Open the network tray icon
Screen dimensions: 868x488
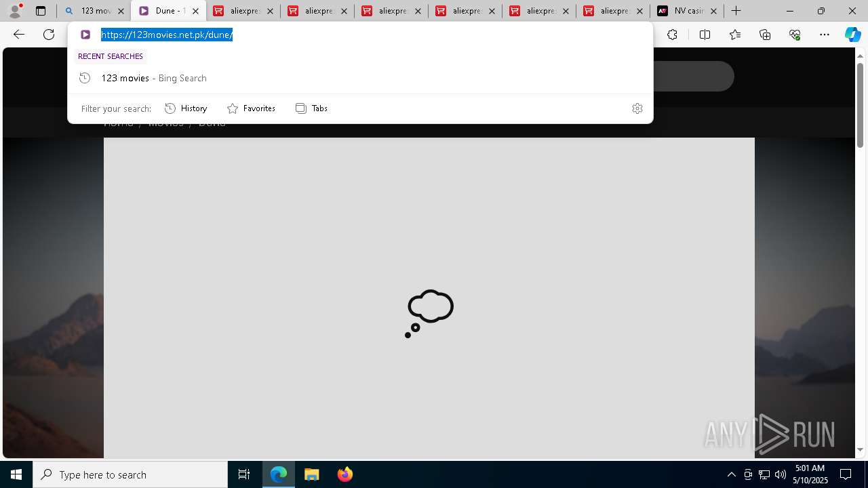pos(764,474)
